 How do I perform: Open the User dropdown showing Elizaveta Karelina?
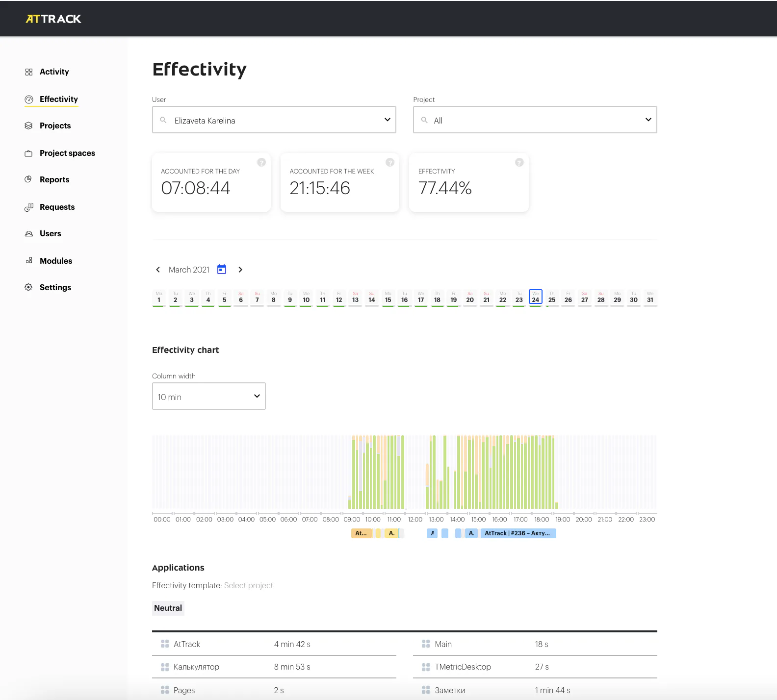pyautogui.click(x=274, y=120)
